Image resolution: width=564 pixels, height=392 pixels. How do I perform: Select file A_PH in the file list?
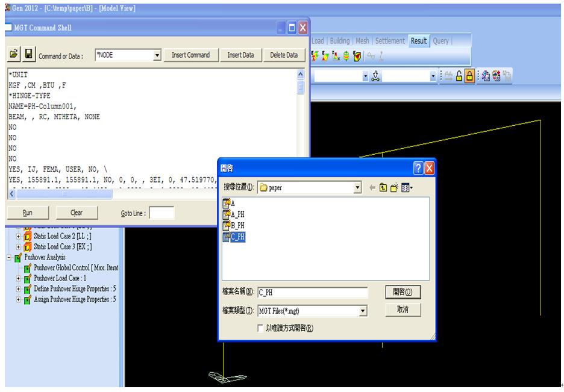[x=234, y=214]
